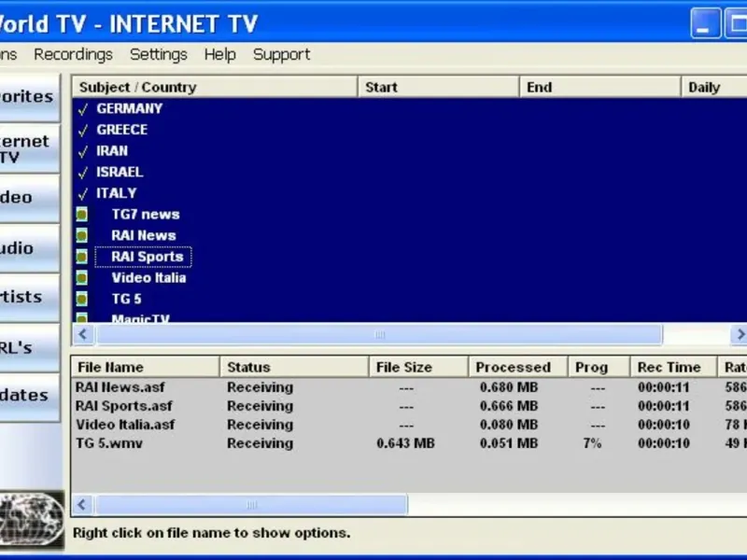Screen dimensions: 747x560
Task: Click the green icon beside TG 5
Action: point(82,299)
